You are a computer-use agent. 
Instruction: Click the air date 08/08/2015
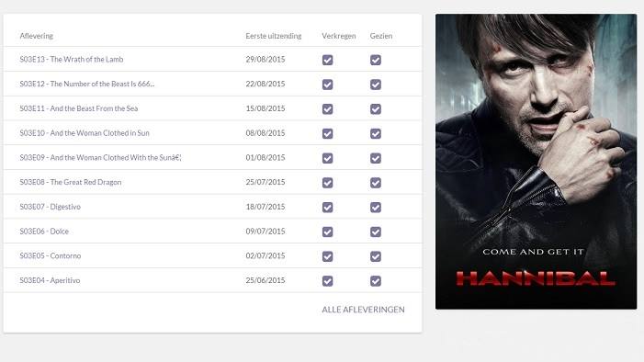click(266, 132)
